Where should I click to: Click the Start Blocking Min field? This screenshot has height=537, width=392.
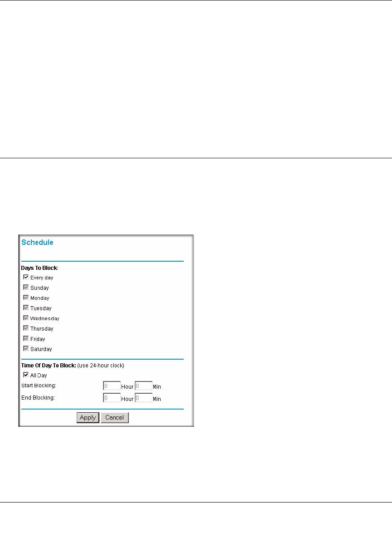pos(143,386)
